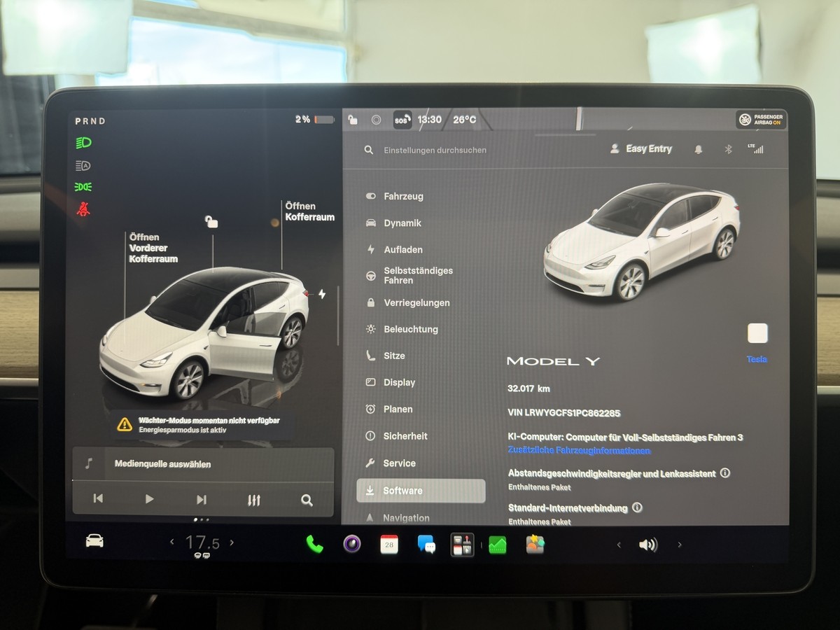Open the messages chat app
The width and height of the screenshot is (840, 630).
(x=426, y=544)
